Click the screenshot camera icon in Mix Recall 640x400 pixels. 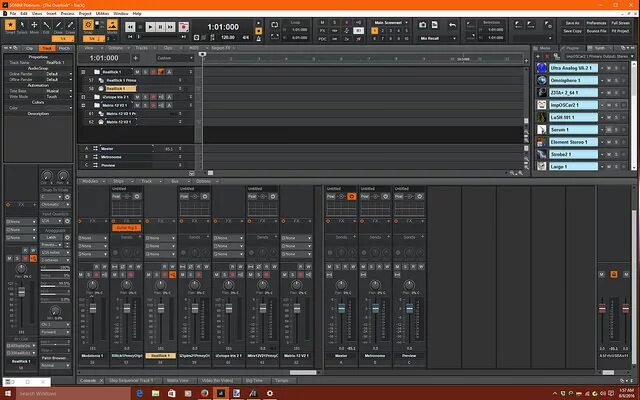coord(423,25)
